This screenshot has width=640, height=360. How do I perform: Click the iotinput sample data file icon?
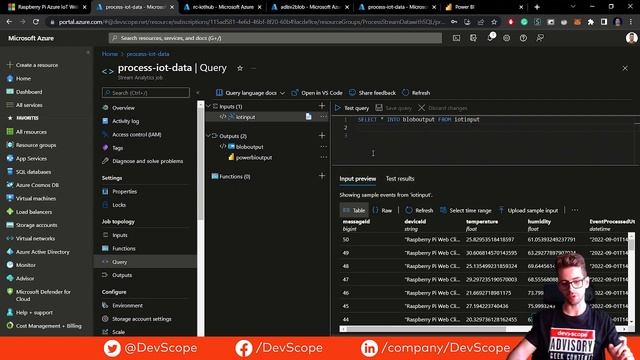coord(309,117)
